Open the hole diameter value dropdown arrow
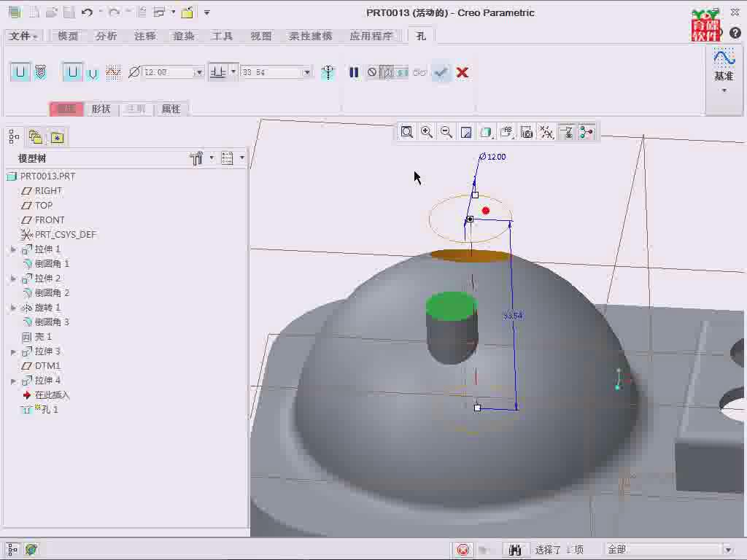 [199, 72]
